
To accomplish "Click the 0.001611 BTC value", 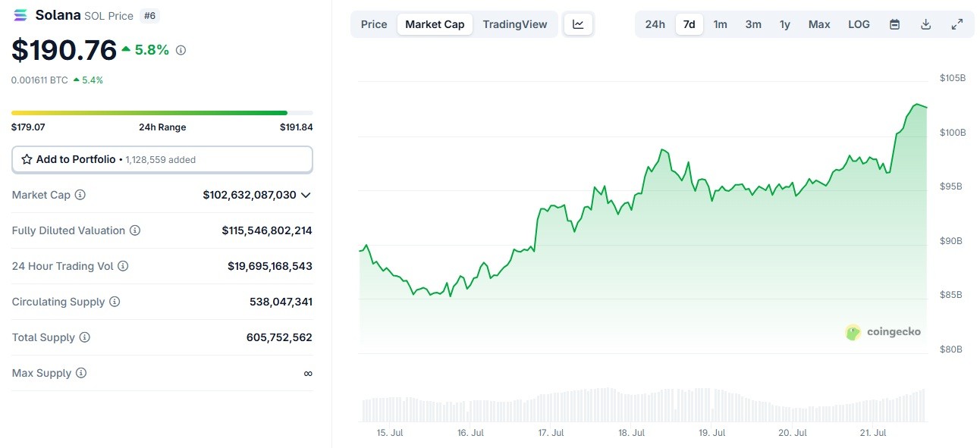I will point(39,80).
